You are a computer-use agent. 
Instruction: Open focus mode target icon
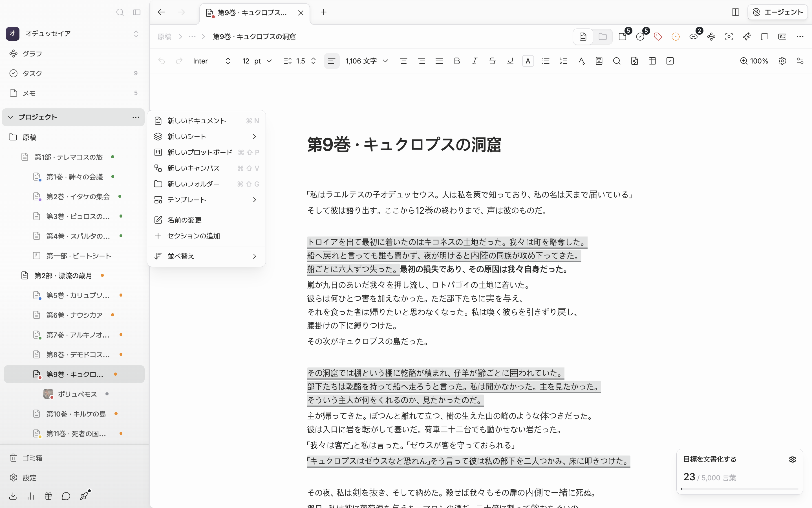(x=729, y=37)
